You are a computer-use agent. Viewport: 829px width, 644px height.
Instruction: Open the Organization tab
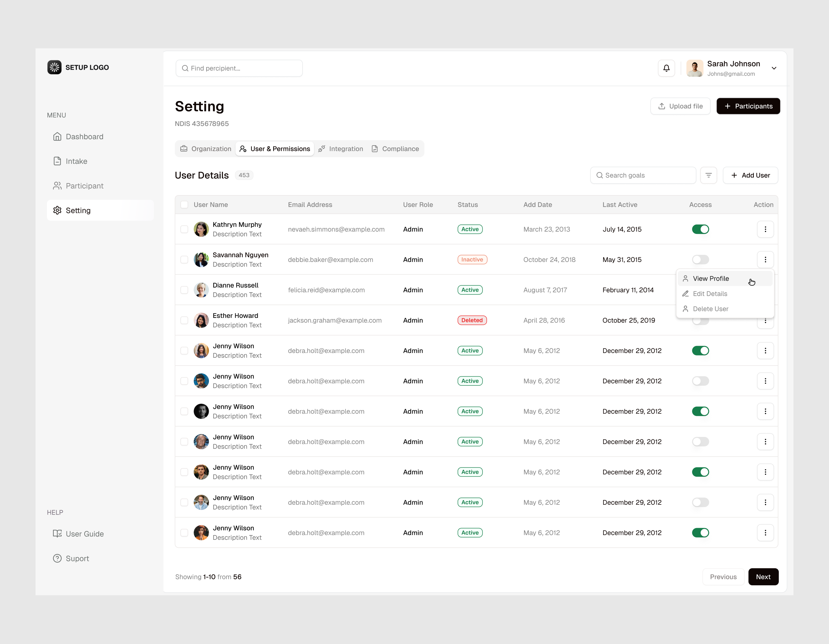(206, 149)
